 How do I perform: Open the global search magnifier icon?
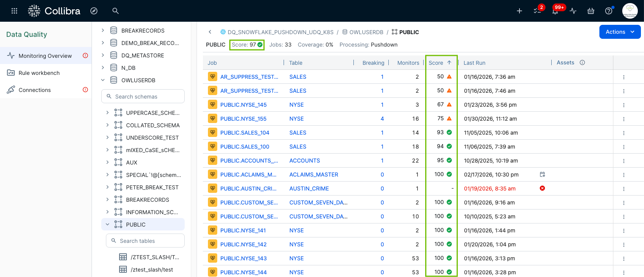click(x=116, y=11)
